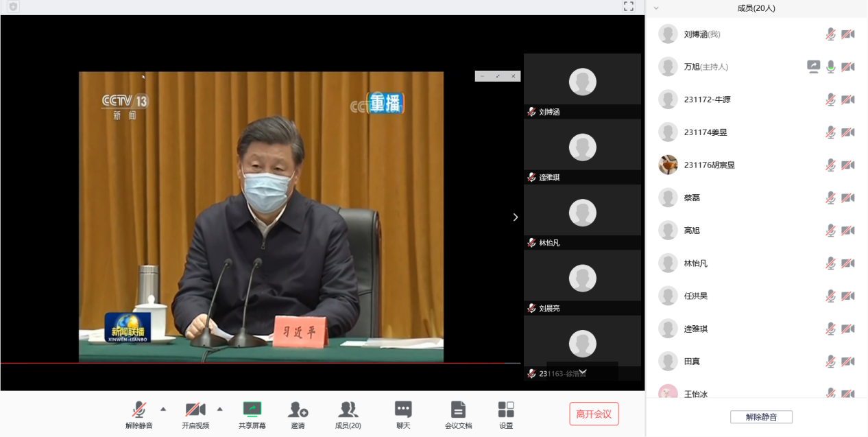
Task: Start sharing via 共享屏幕 icon
Action: tap(252, 410)
